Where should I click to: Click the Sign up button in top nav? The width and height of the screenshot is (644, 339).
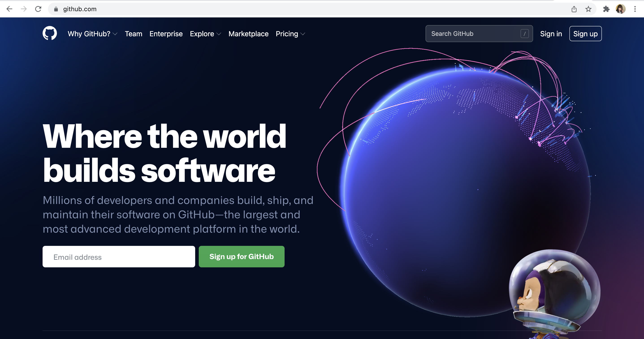coord(586,34)
